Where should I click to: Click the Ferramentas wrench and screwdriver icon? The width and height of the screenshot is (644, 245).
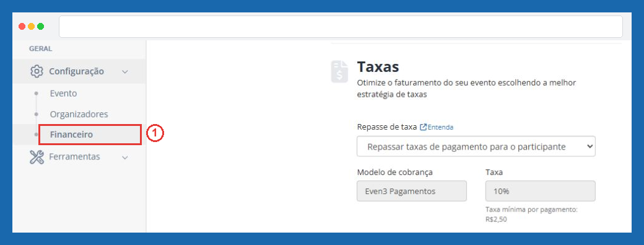click(x=37, y=157)
